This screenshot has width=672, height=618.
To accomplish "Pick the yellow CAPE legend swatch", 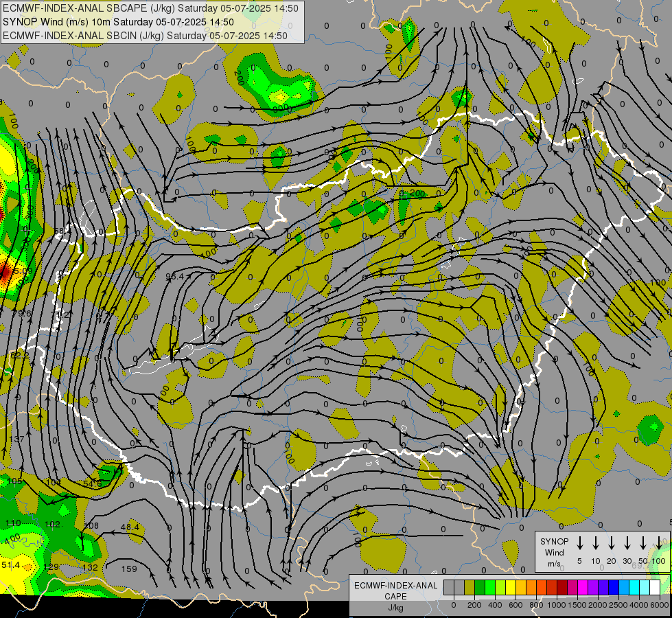I will point(511,587).
